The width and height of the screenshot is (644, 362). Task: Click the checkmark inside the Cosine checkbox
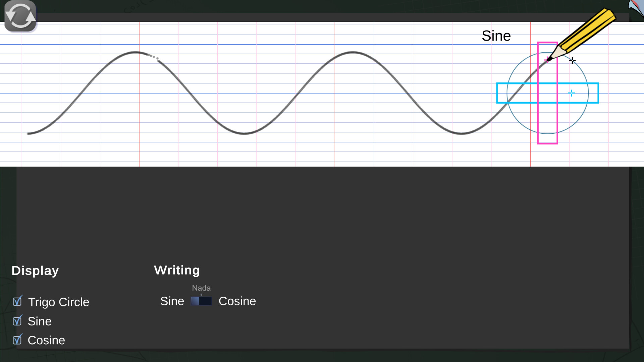tap(18, 340)
